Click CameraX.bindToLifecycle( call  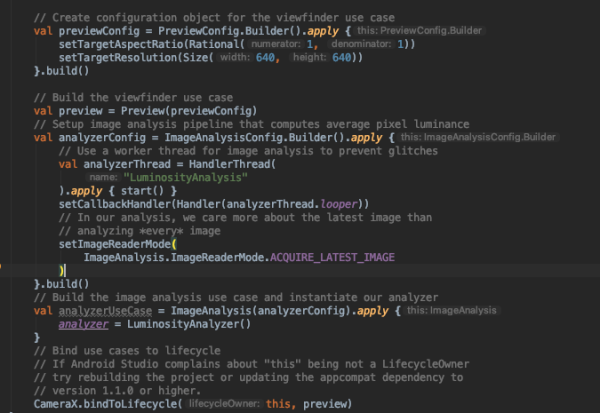coord(108,404)
